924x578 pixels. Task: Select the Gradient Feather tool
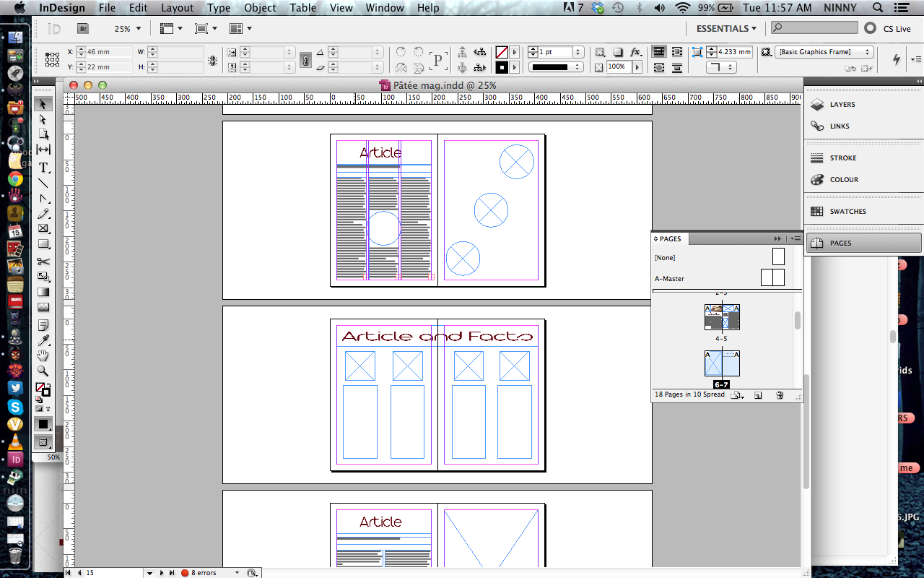pyautogui.click(x=43, y=307)
